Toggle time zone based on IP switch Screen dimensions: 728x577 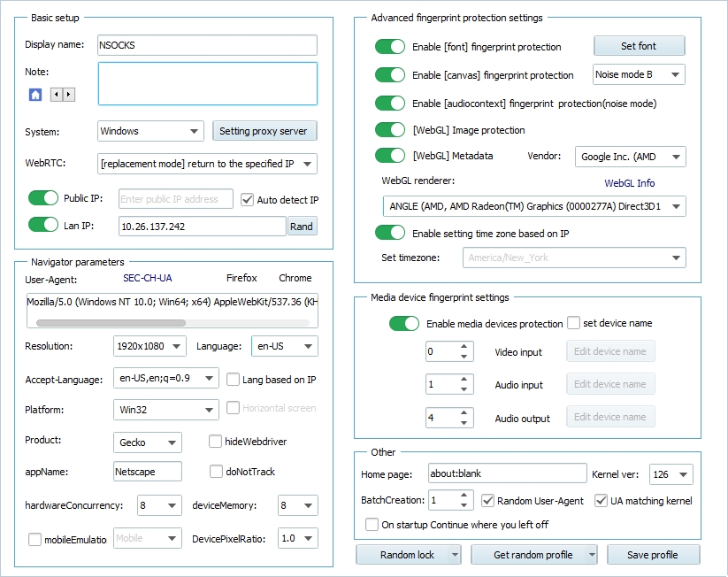[390, 233]
